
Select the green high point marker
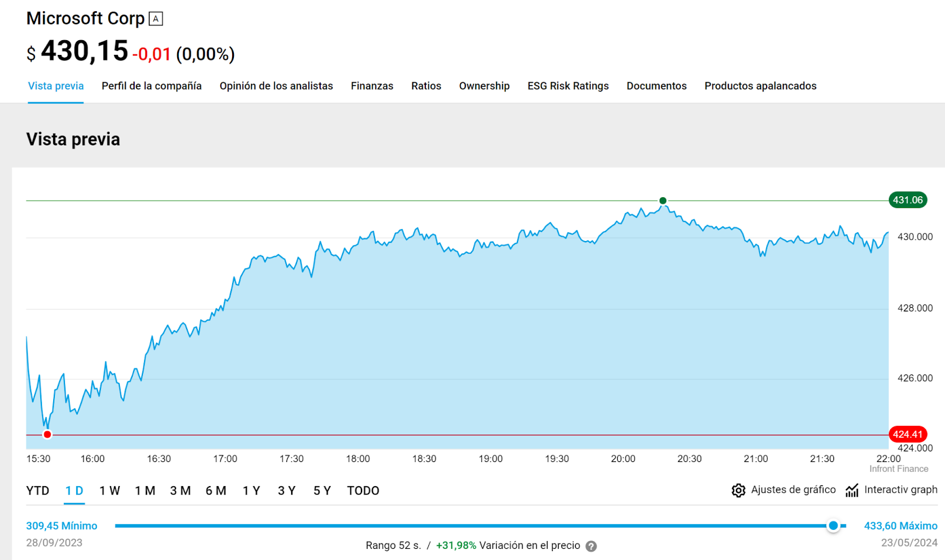(x=663, y=201)
